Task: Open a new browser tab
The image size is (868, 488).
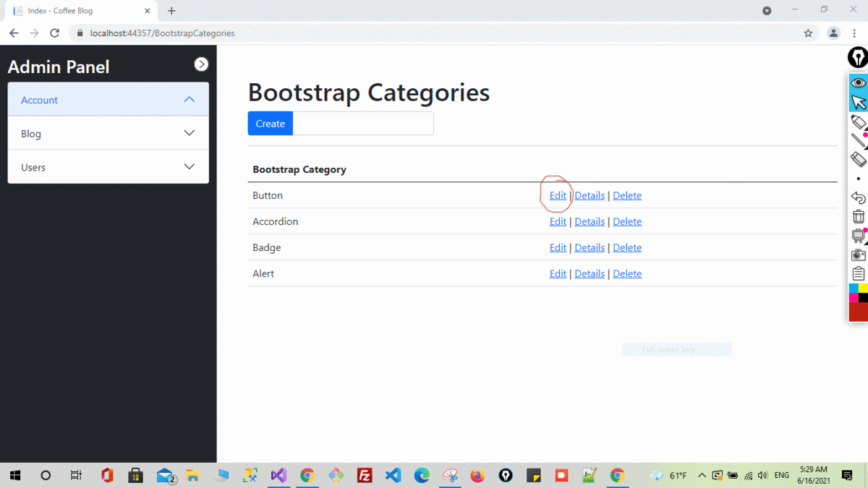Action: (171, 11)
